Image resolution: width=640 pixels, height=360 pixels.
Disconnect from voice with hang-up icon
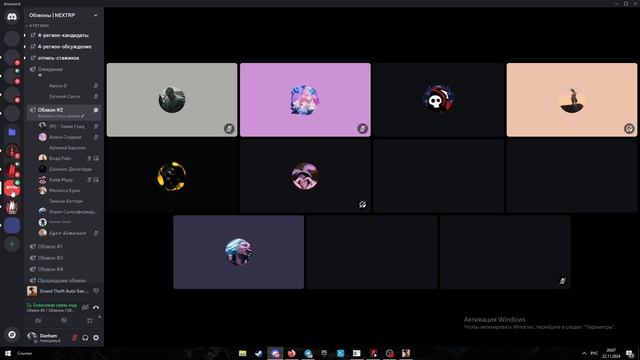[96, 307]
